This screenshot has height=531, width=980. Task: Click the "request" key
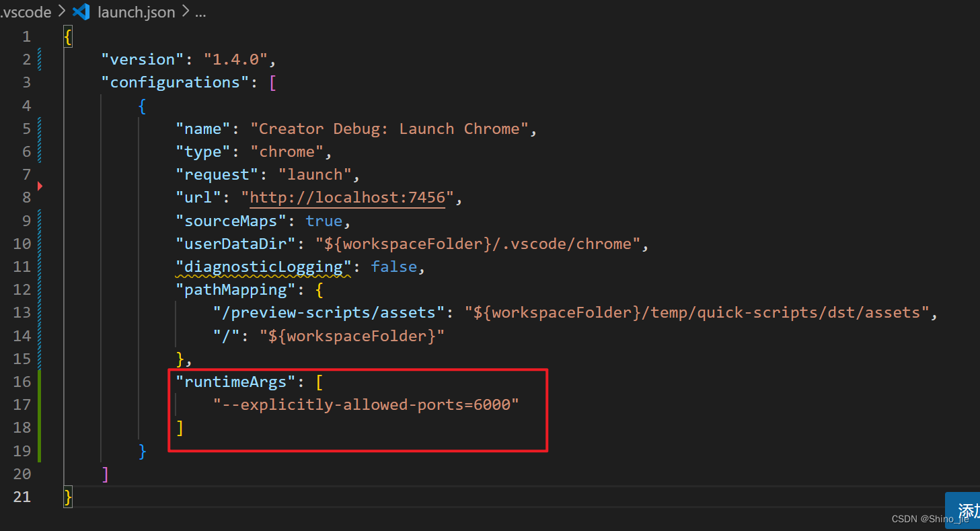click(x=217, y=175)
